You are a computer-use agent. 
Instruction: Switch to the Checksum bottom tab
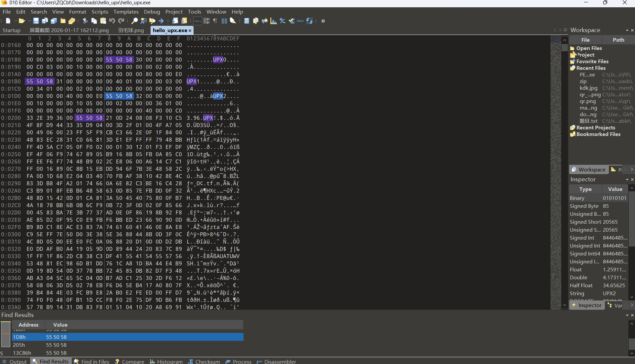[204, 361]
